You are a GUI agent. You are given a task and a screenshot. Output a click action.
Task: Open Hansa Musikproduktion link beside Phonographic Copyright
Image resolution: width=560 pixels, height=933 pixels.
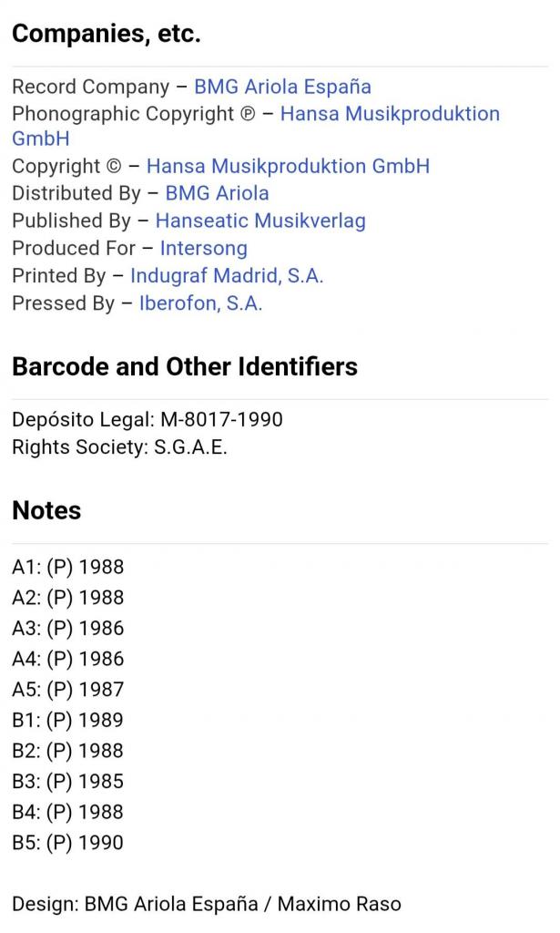tap(390, 115)
